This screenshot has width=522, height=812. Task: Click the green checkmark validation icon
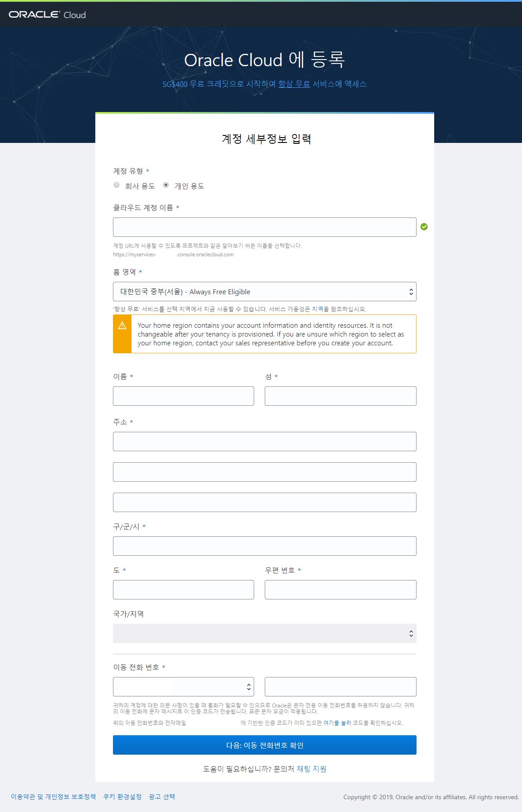(424, 227)
